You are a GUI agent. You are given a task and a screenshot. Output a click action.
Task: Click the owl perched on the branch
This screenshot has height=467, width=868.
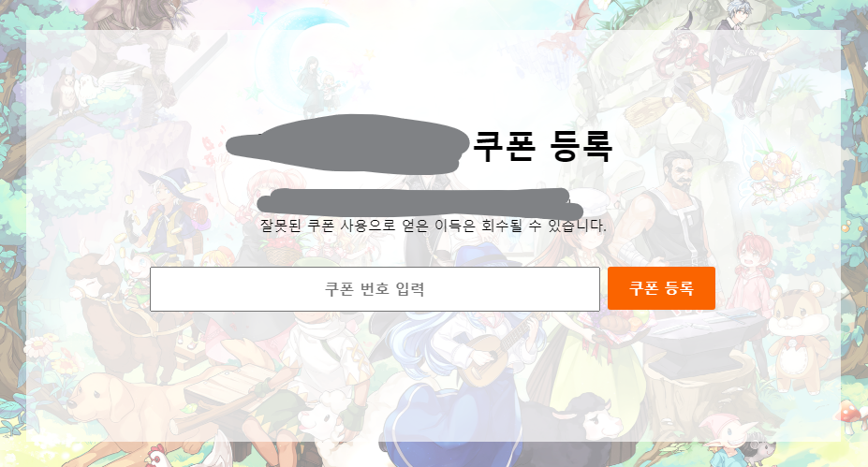click(63, 92)
